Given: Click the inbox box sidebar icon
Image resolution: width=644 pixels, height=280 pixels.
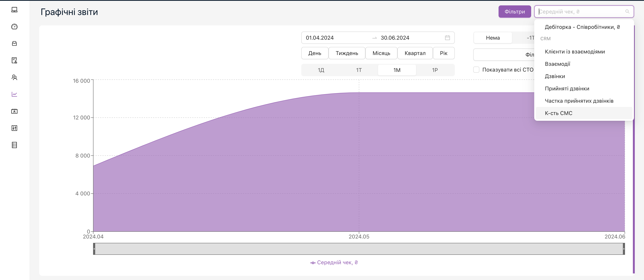Looking at the screenshot, I should [14, 44].
